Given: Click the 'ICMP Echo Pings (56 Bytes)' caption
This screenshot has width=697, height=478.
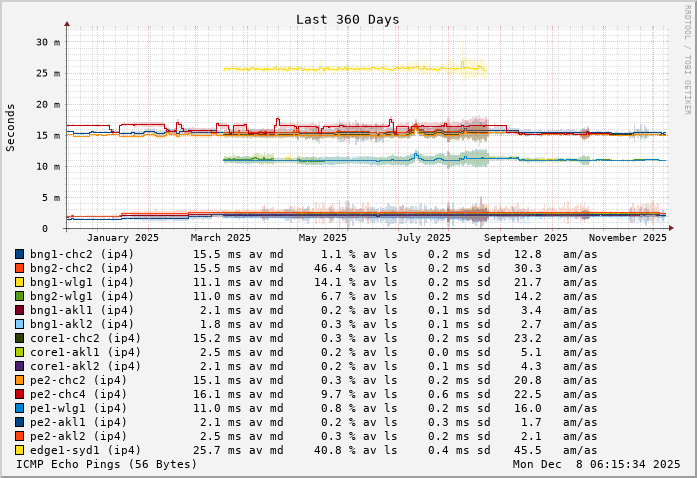Looking at the screenshot, I should pos(106,464).
